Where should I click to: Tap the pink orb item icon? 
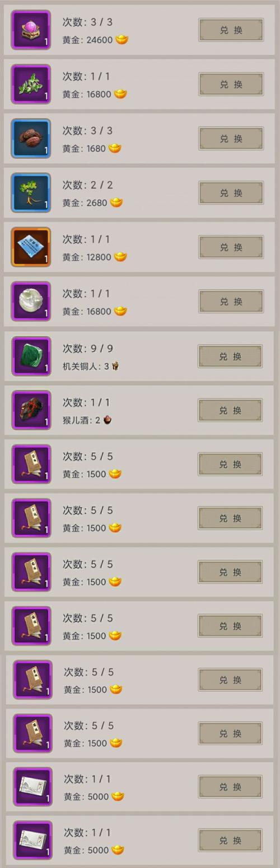pyautogui.click(x=31, y=30)
